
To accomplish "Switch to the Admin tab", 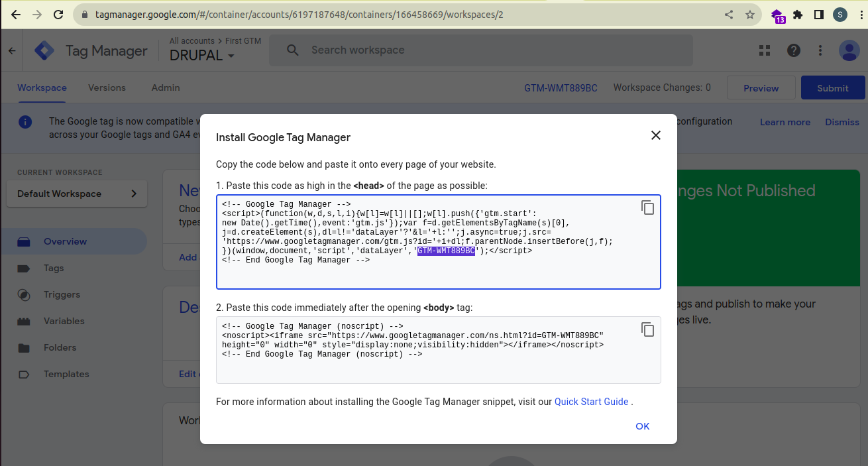I will (x=166, y=87).
